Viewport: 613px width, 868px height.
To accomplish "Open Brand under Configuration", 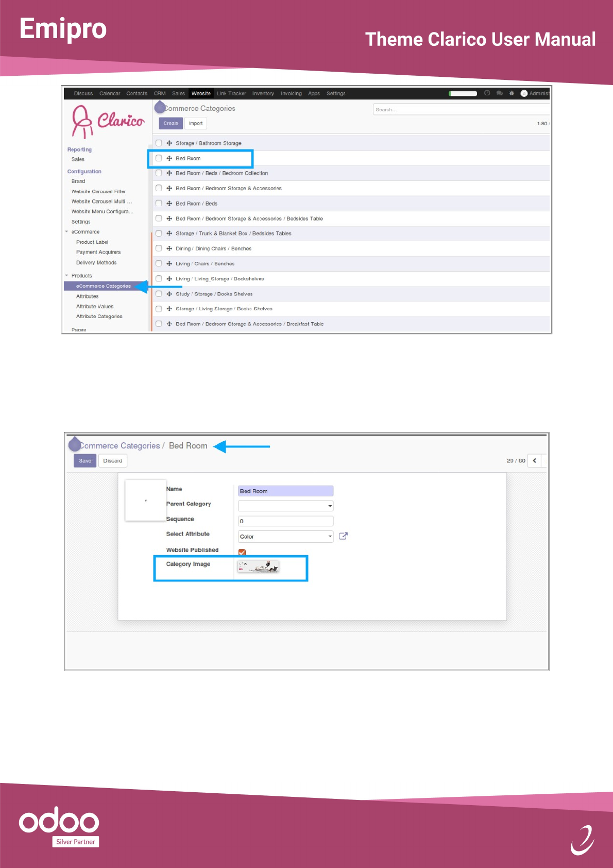I will click(78, 181).
